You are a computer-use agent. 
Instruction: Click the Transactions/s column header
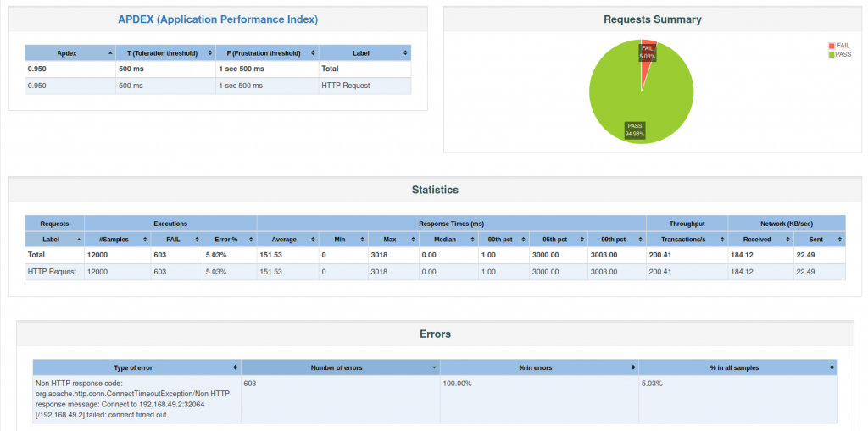pos(687,240)
